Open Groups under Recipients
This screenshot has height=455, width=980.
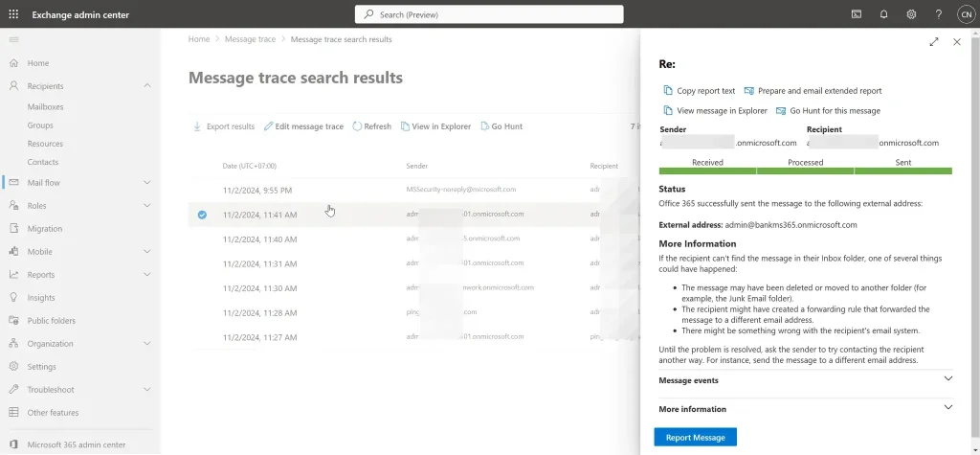pyautogui.click(x=40, y=125)
